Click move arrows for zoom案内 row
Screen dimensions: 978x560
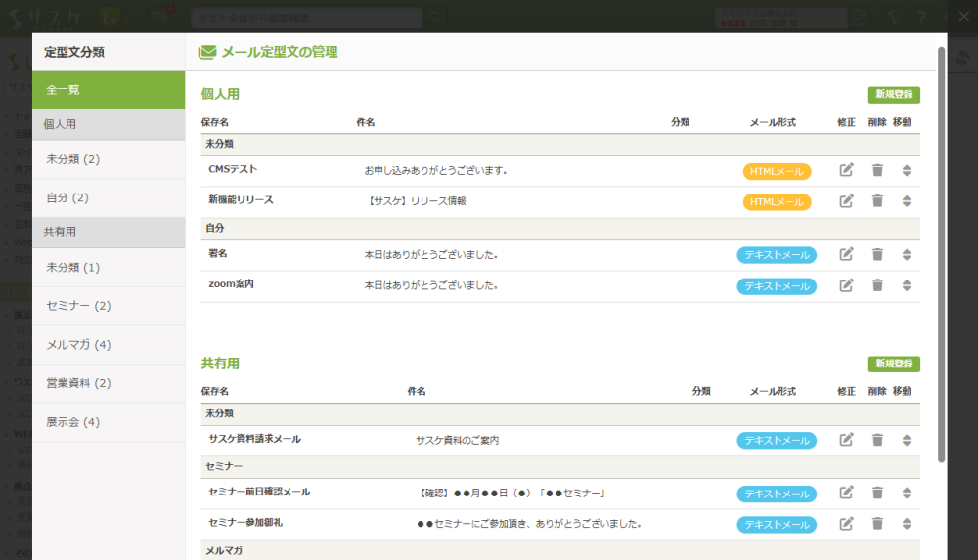(x=907, y=285)
